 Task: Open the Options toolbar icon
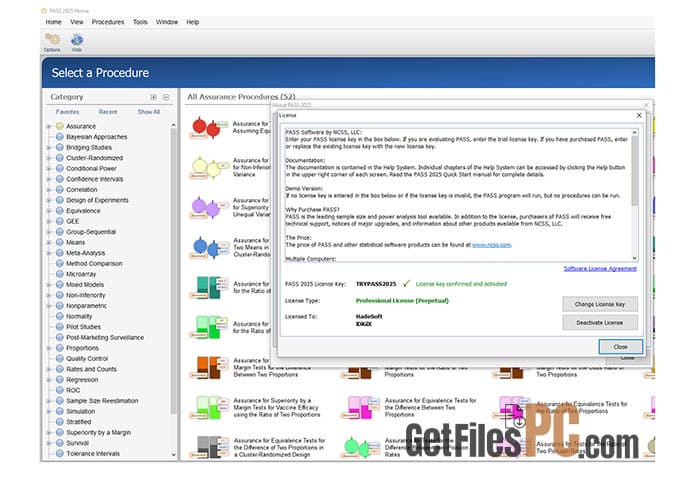pos(52,40)
